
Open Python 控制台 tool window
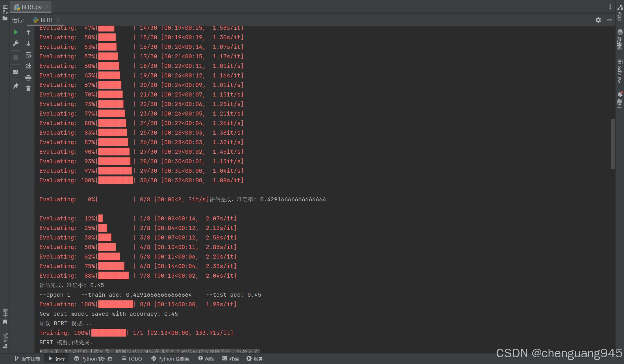tap(171, 359)
